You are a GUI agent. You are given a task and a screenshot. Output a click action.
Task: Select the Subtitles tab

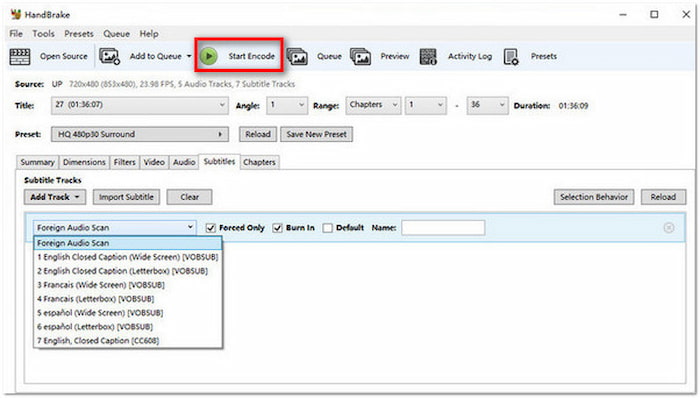tap(220, 162)
